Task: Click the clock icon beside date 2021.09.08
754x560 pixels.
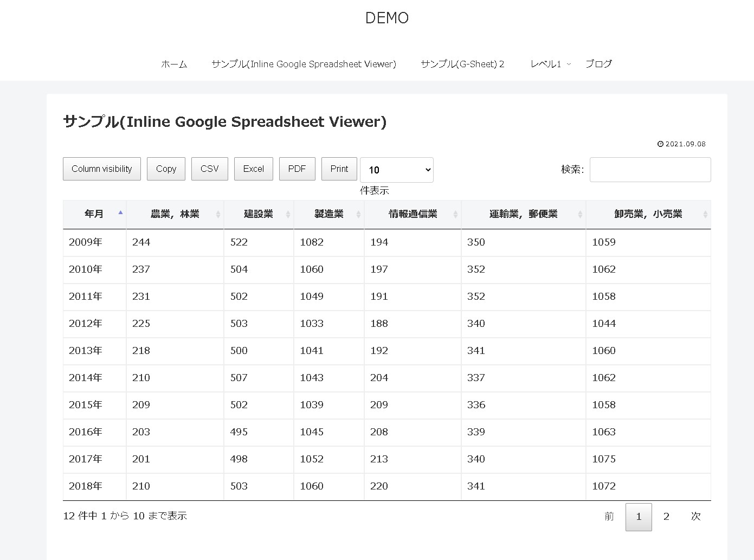Action: 660,144
